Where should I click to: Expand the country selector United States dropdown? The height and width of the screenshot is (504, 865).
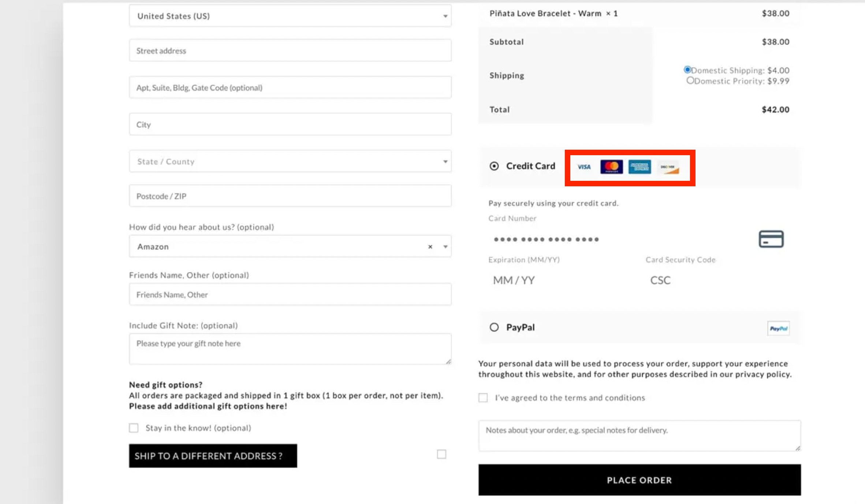290,16
